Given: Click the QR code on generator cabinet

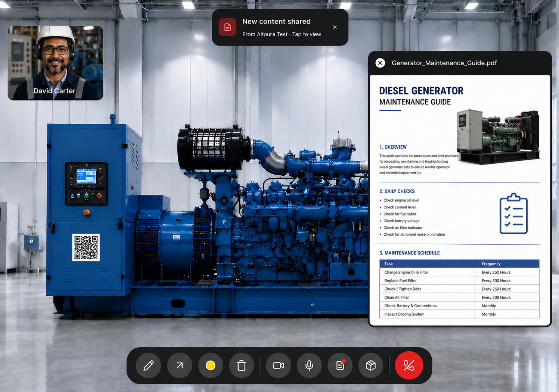Looking at the screenshot, I should (86, 247).
